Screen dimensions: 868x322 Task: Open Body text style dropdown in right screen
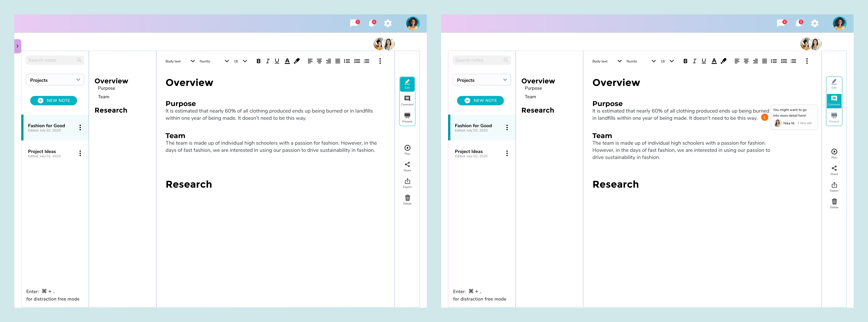pyautogui.click(x=607, y=61)
